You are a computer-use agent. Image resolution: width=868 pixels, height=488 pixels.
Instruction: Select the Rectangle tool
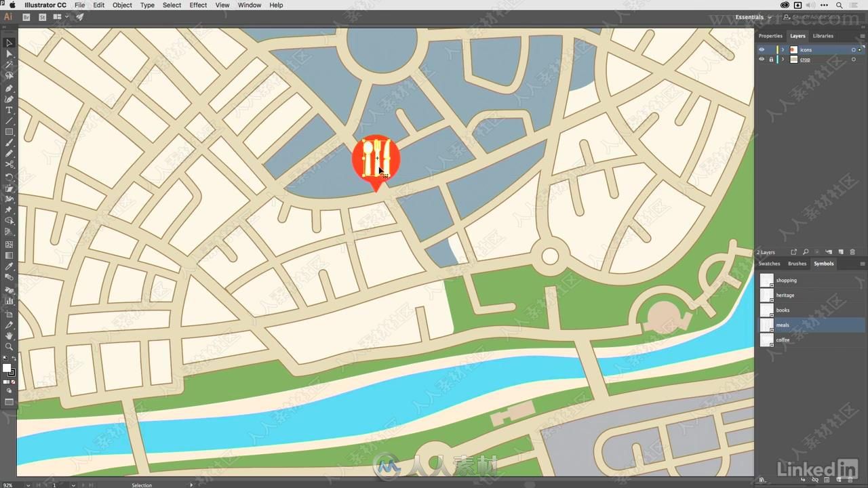pos(9,131)
